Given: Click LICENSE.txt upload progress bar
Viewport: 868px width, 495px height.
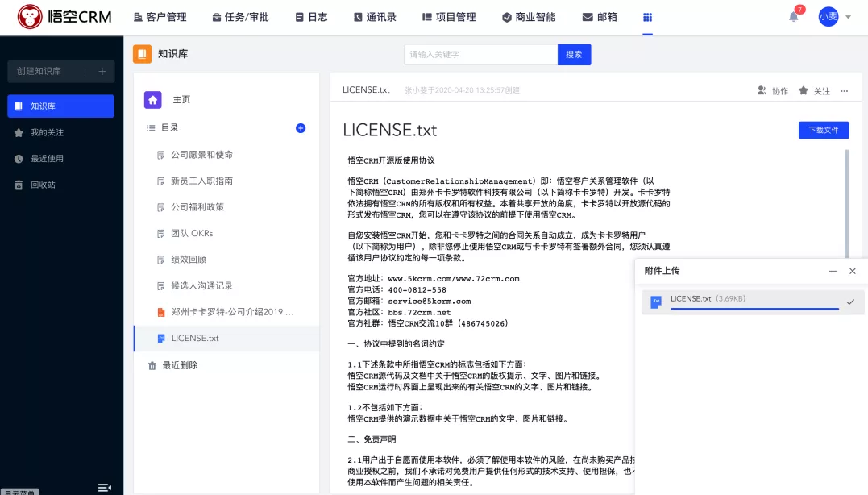Looking at the screenshot, I should [754, 309].
